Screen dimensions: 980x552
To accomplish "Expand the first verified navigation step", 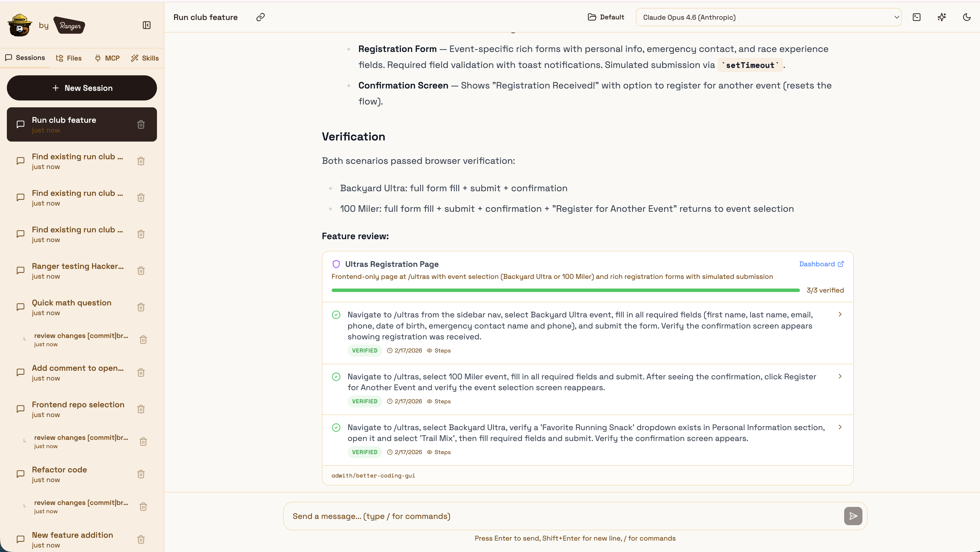I will (840, 314).
